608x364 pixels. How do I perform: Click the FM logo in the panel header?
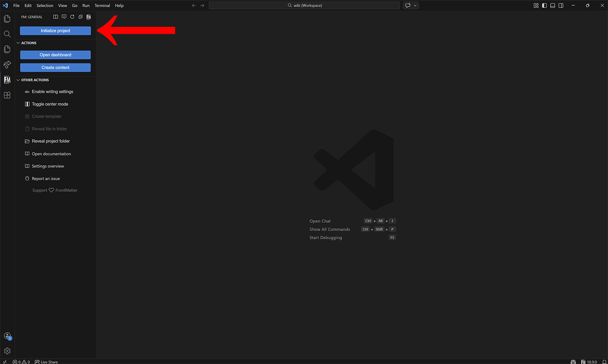tap(89, 17)
